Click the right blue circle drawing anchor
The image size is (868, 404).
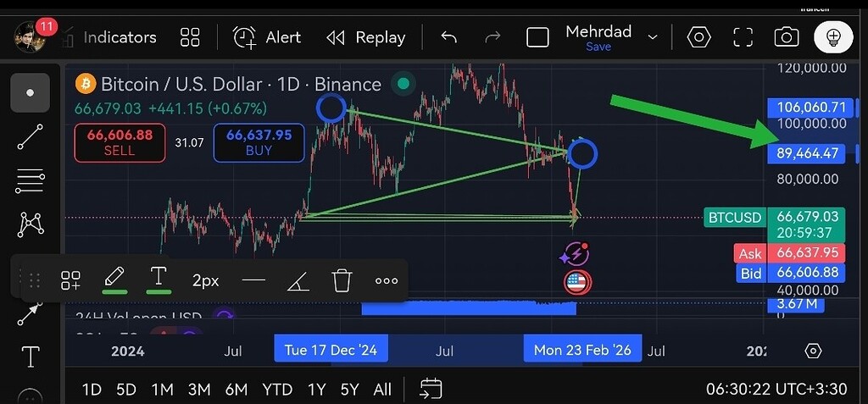[582, 154]
